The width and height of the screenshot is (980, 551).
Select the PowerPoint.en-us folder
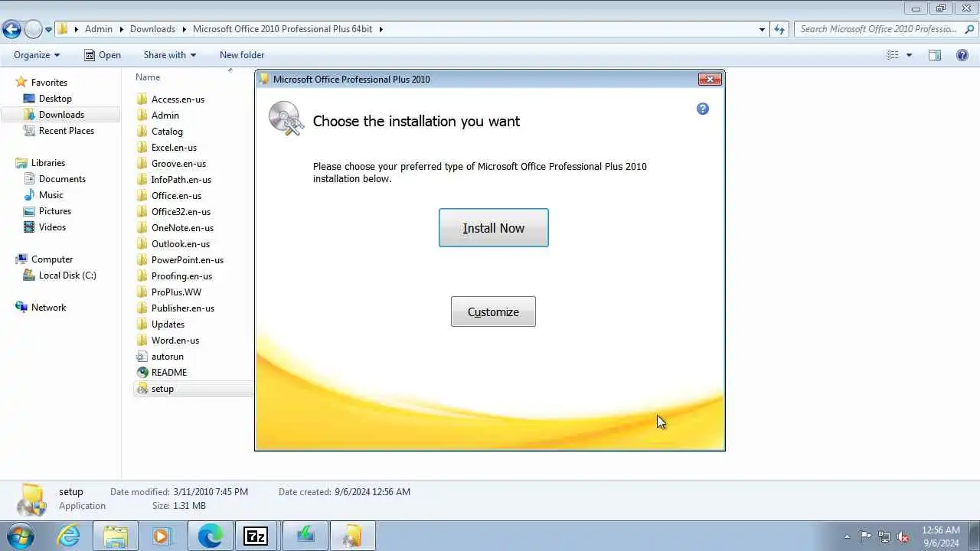(x=188, y=260)
